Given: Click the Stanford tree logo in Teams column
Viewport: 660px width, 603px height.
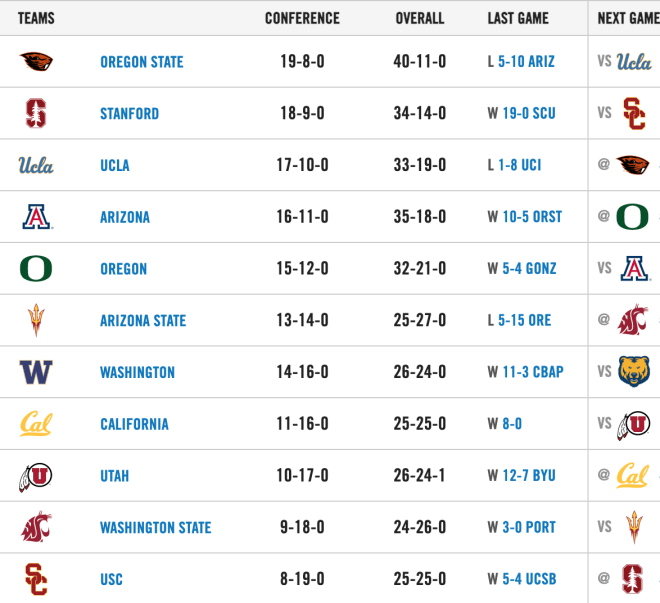Looking at the screenshot, I should coord(36,113).
